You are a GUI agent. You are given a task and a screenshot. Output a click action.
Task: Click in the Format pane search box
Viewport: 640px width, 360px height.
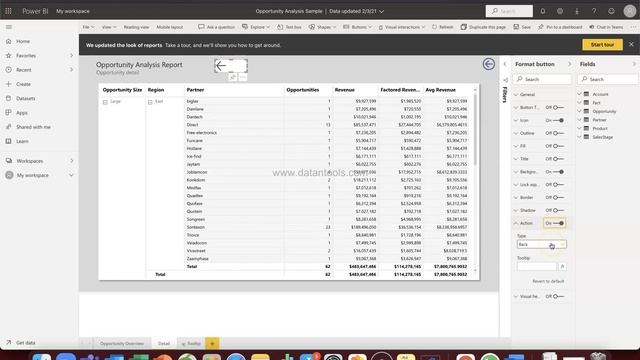(542, 79)
